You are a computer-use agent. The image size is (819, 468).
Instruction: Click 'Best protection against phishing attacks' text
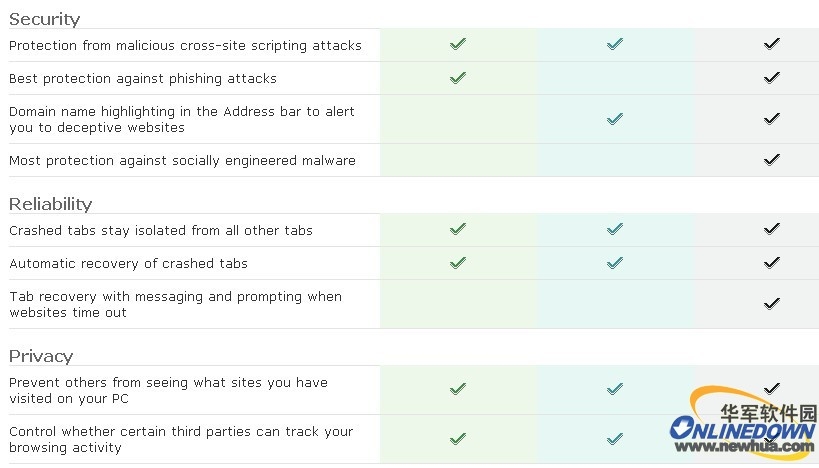143,78
